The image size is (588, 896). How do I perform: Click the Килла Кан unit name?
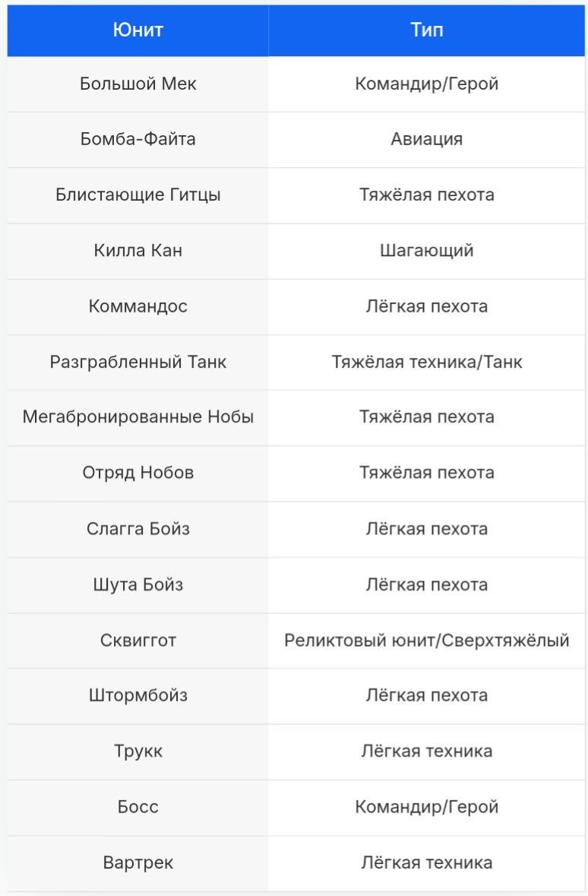138,250
